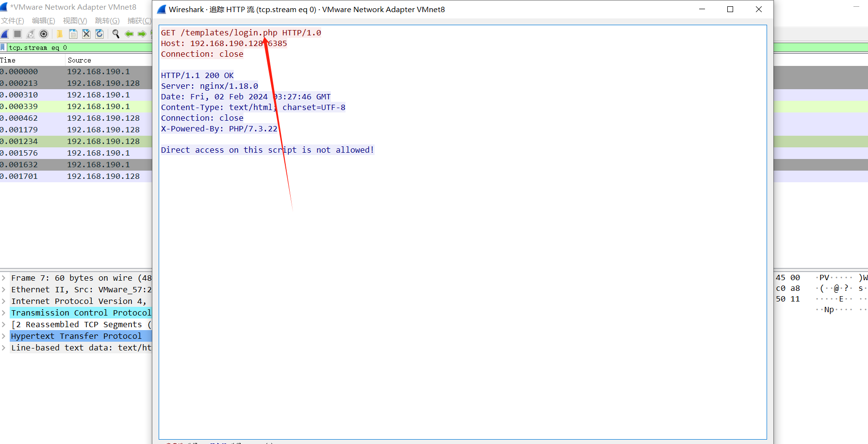Click the Frame 7: 60 bytes on wire row text

(x=82, y=278)
